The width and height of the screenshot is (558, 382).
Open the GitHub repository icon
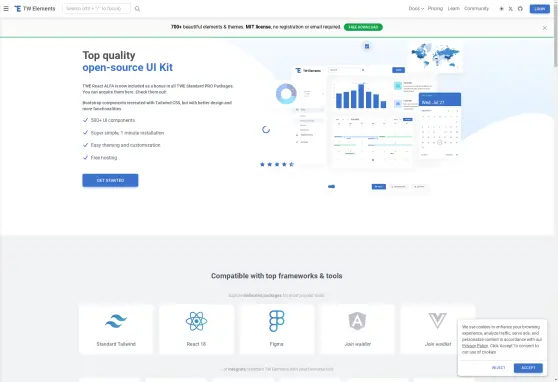(520, 9)
